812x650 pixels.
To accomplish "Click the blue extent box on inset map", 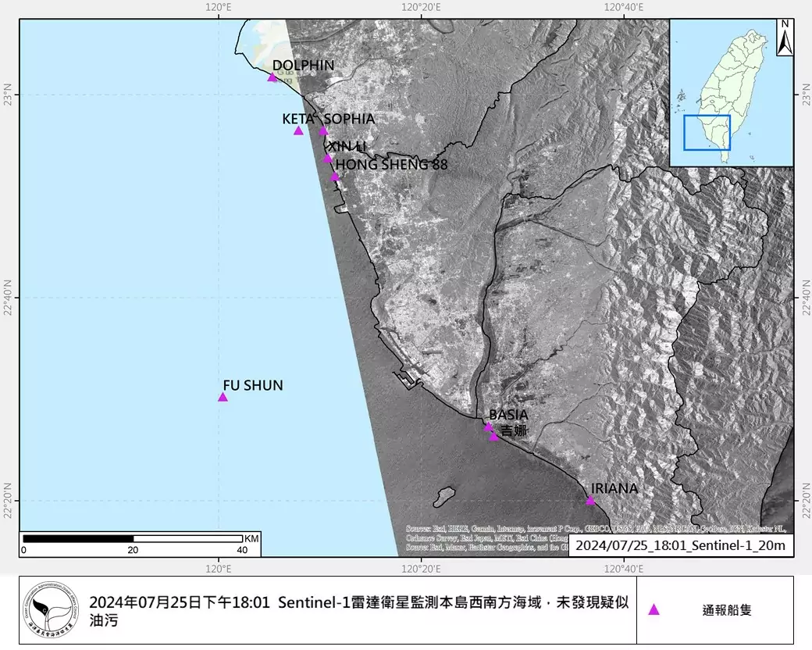I will pyautogui.click(x=707, y=133).
